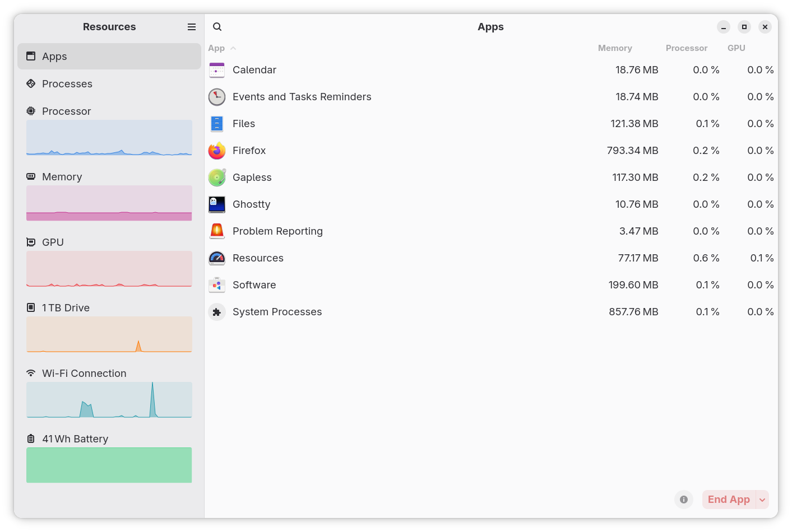
Task: Open the Wi-Fi Connection graph
Action: pos(109,399)
